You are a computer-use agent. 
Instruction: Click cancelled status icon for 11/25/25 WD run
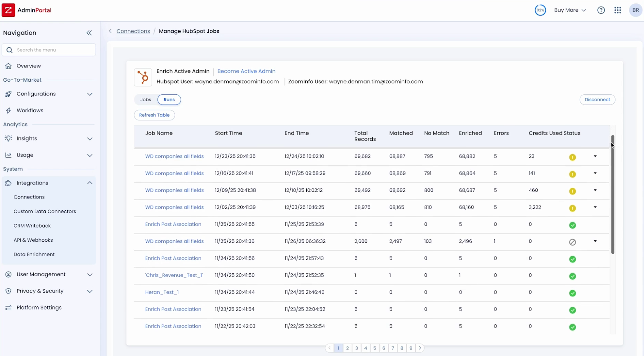(x=572, y=242)
